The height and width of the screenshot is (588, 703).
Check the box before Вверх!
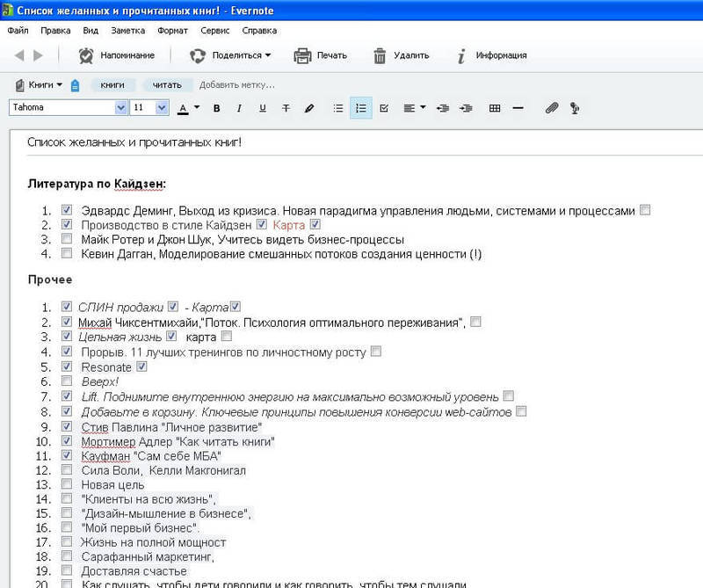[67, 381]
